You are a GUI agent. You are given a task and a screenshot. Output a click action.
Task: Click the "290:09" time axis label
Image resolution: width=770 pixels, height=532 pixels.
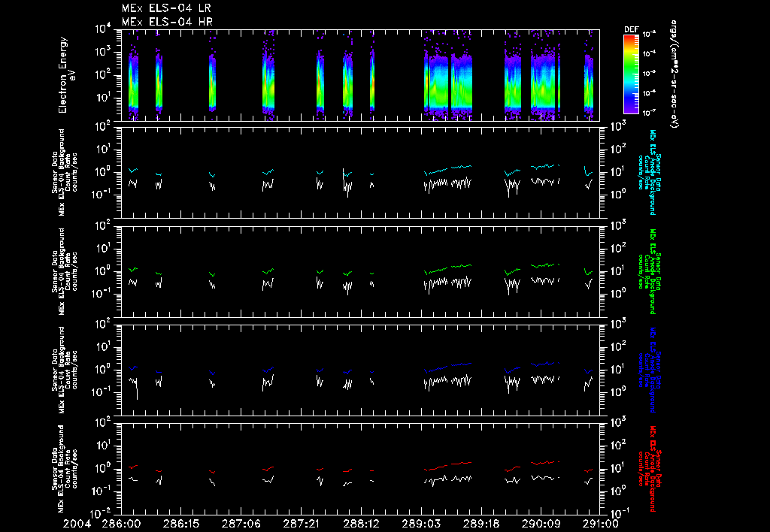point(540,524)
